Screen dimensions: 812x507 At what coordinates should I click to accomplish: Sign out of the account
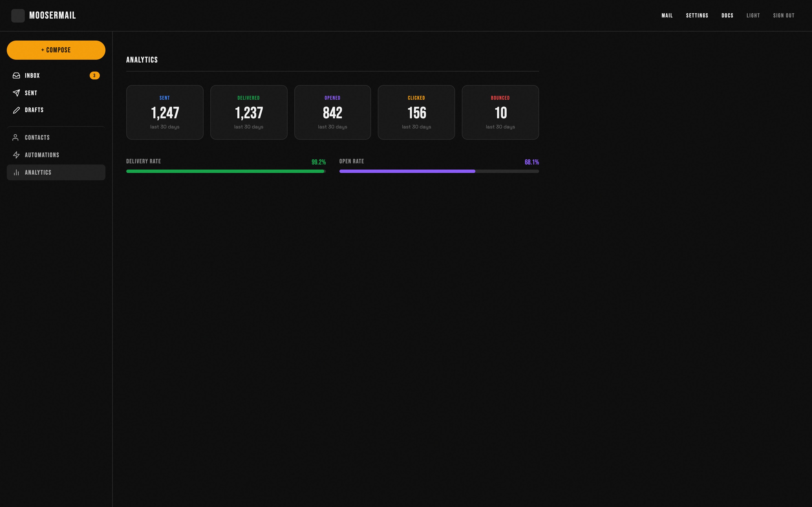[x=784, y=16]
